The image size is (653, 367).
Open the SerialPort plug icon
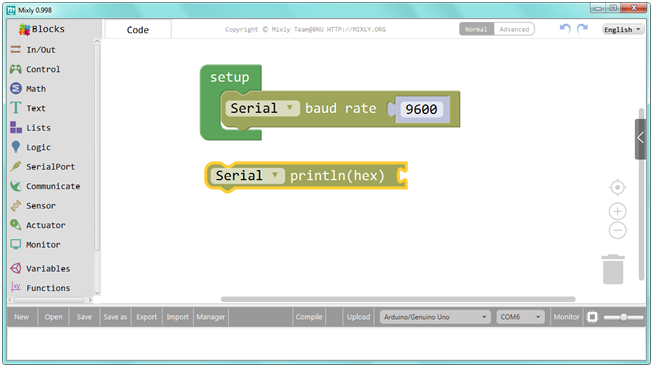point(15,166)
